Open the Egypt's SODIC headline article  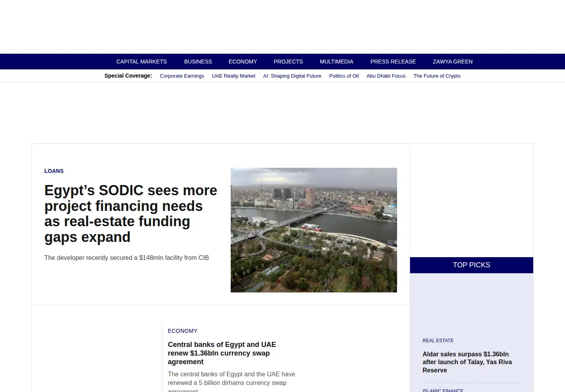click(x=131, y=214)
